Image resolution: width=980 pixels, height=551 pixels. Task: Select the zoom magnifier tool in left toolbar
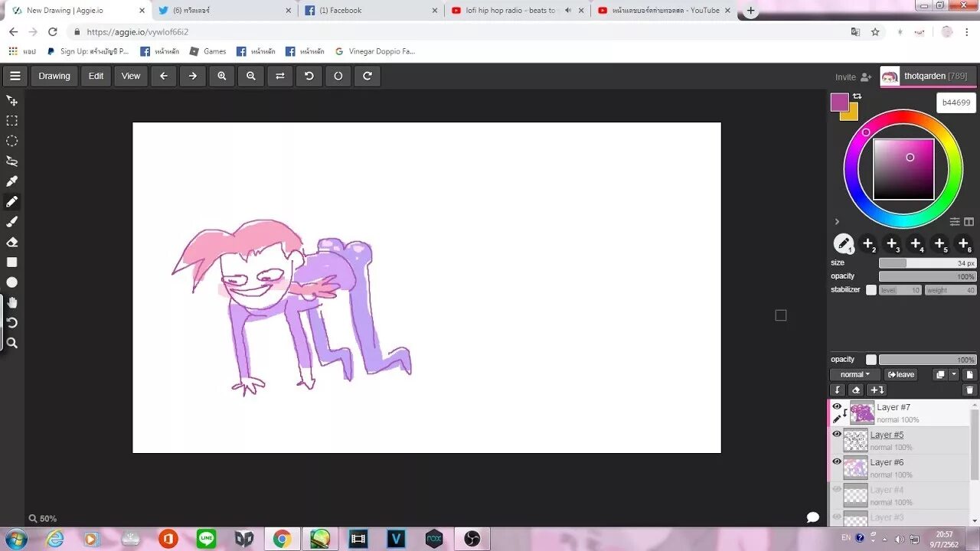pos(12,343)
